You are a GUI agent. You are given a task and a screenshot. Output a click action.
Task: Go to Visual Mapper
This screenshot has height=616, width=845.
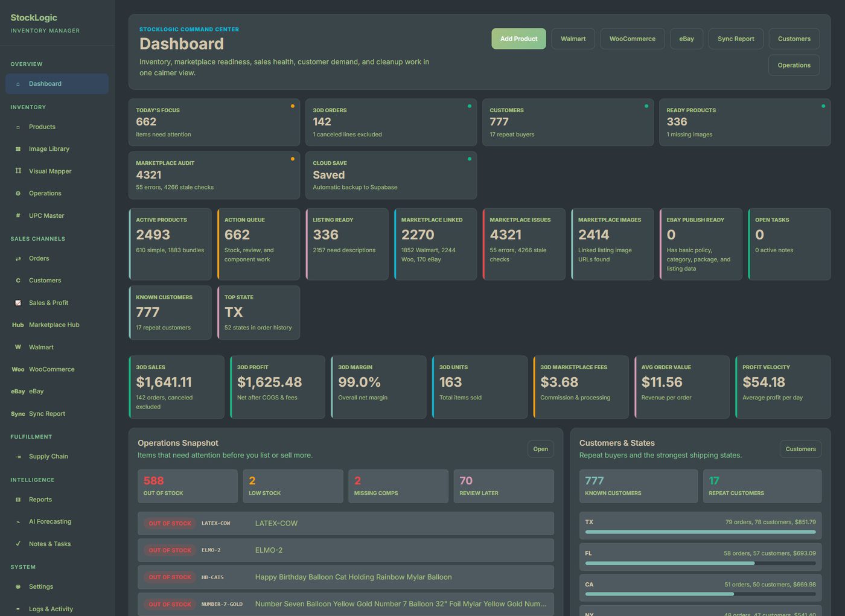(x=57, y=171)
